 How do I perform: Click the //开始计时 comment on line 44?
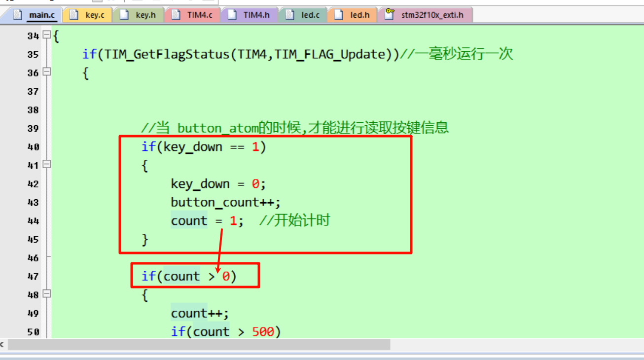click(x=294, y=220)
